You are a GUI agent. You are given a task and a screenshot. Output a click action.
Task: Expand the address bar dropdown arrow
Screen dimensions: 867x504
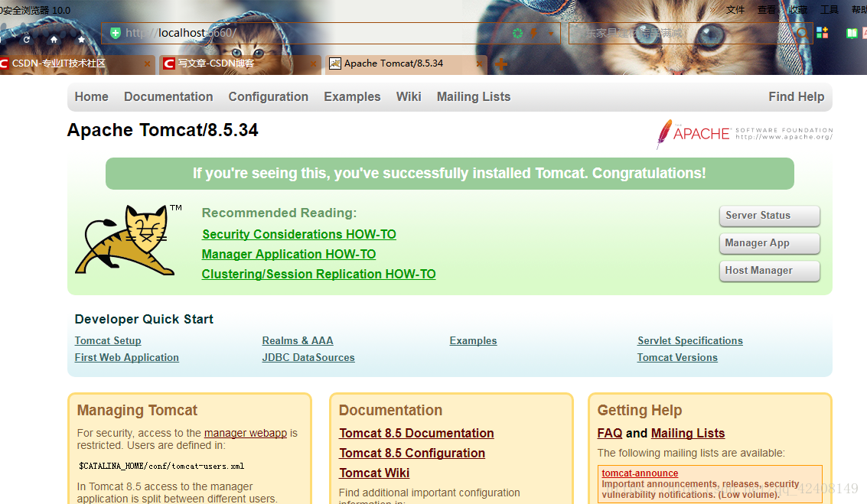(551, 33)
